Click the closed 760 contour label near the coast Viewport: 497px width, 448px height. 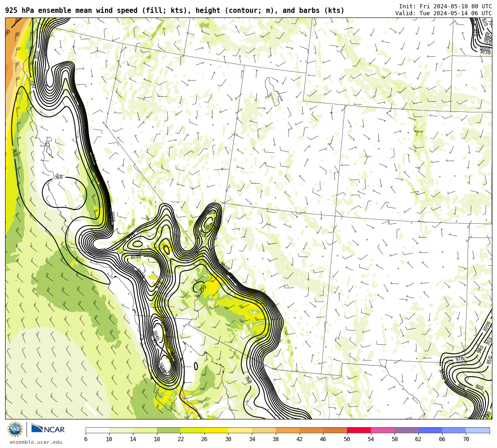[x=58, y=178]
